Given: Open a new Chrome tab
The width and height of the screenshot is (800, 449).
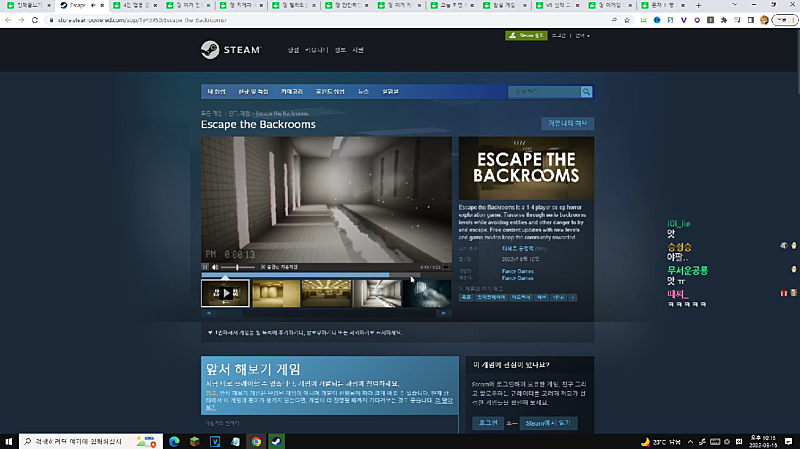Looking at the screenshot, I should pos(698,5).
